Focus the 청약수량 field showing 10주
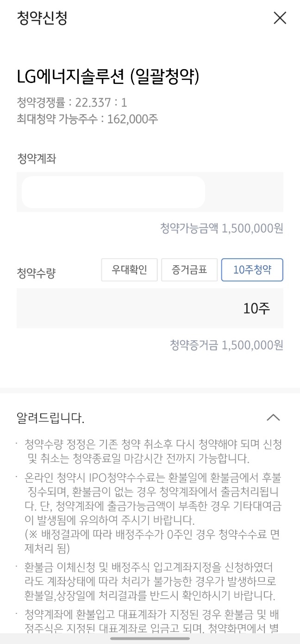300x644 pixels. point(150,308)
